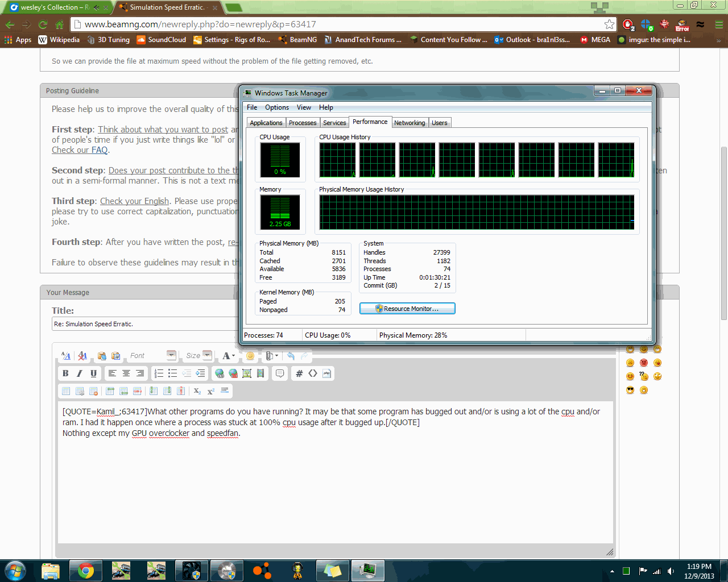Screen dimensions: 728x582
Task: Open Sticky Notes from taskbar
Action: coord(333,571)
